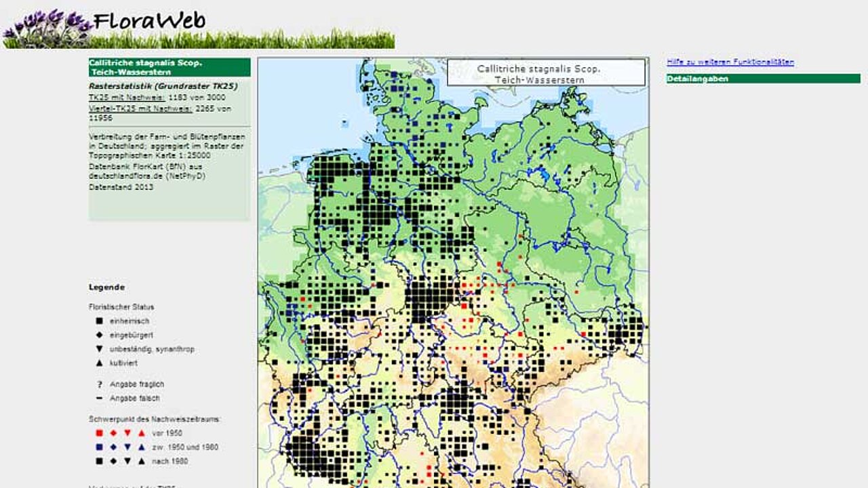
Task: Click the species title box on the map
Action: coord(546,73)
